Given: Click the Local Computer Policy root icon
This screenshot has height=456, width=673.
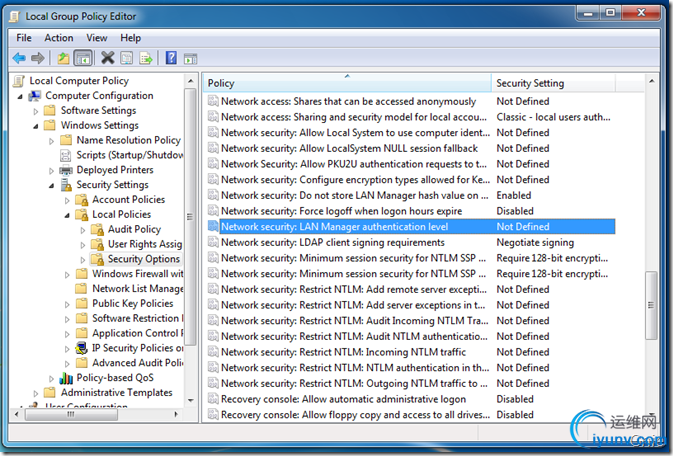Looking at the screenshot, I should (x=19, y=81).
